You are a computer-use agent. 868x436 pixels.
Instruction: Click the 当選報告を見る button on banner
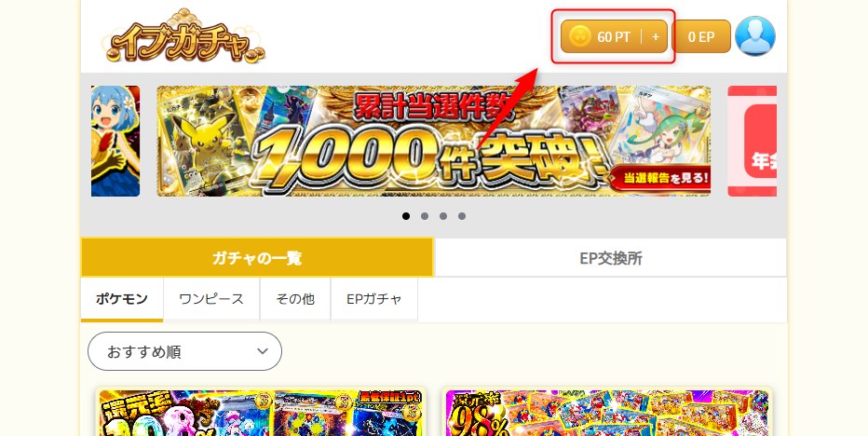pyautogui.click(x=660, y=178)
